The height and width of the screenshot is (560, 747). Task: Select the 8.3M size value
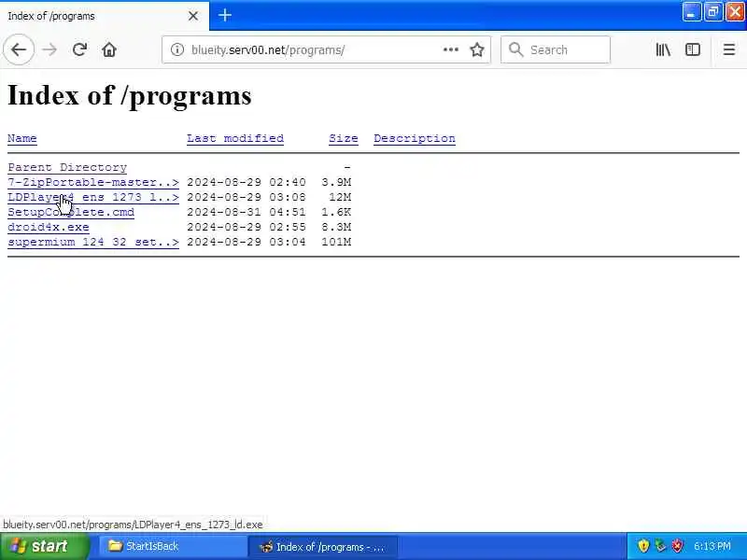(x=336, y=227)
